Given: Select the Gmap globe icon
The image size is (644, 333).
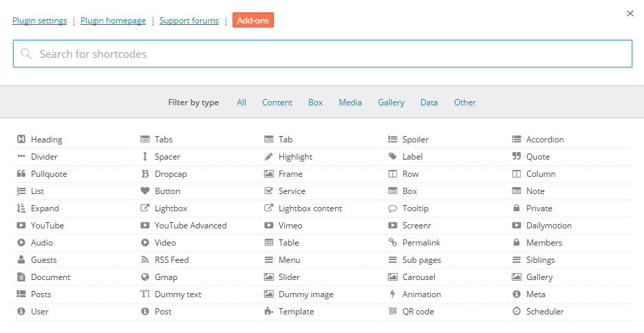Looking at the screenshot, I should [145, 277].
